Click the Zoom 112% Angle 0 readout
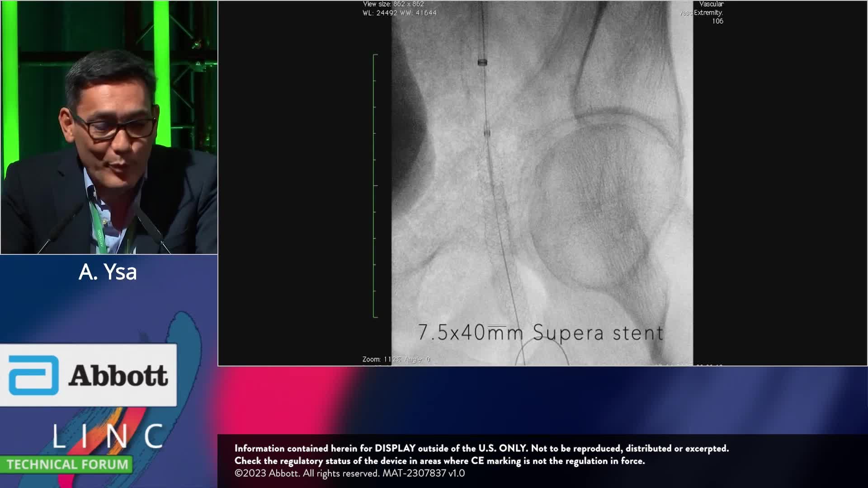The image size is (868, 488). pyautogui.click(x=396, y=359)
